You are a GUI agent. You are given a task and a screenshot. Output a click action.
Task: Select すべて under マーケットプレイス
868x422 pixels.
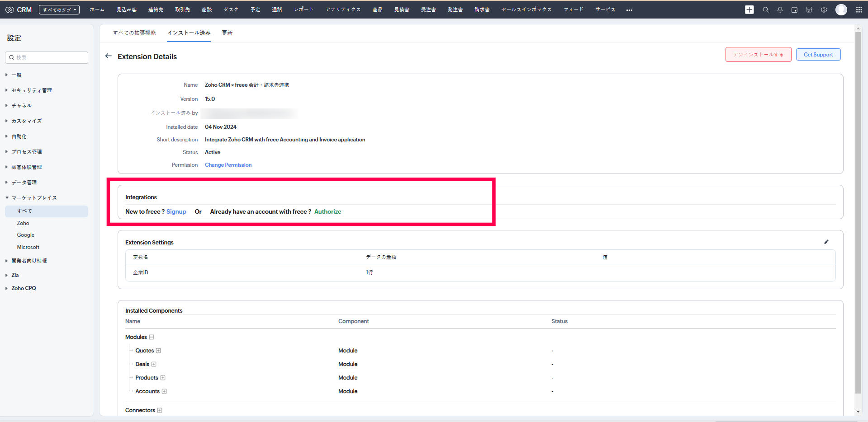47,211
